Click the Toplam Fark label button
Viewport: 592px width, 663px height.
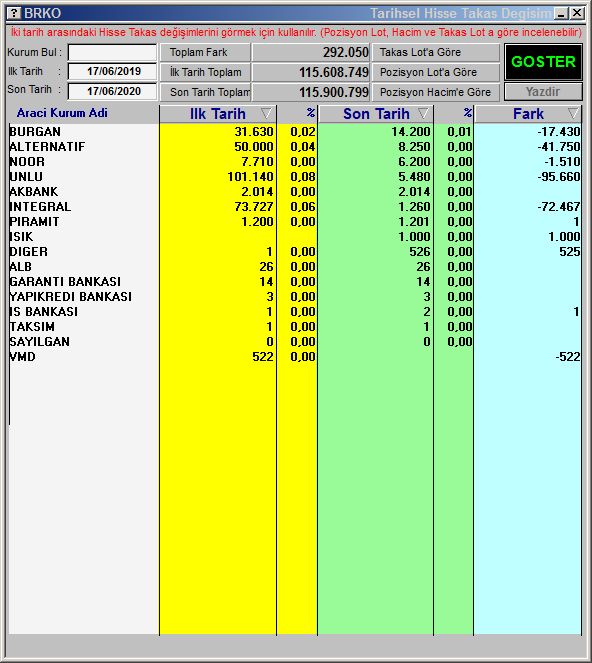tap(205, 52)
